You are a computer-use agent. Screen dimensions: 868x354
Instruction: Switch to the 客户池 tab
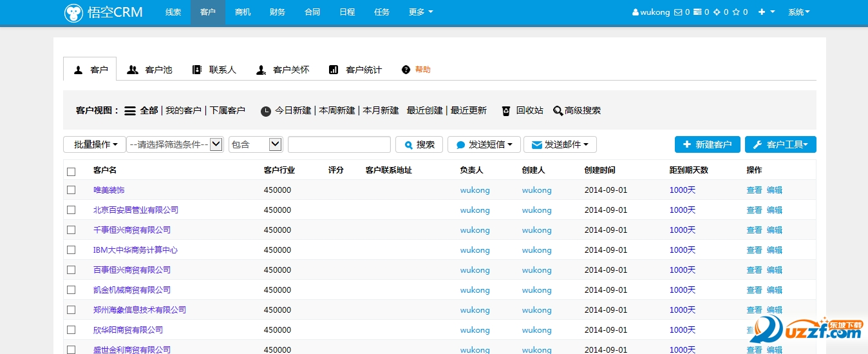tap(150, 70)
